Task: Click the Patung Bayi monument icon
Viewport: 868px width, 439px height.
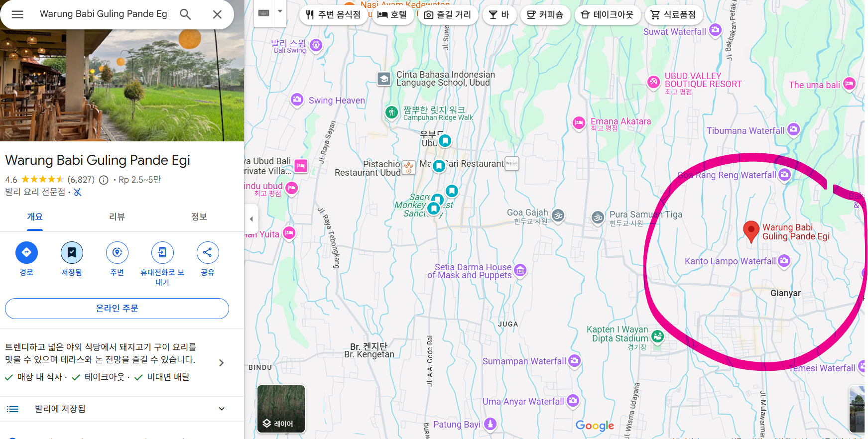Action: (x=491, y=424)
